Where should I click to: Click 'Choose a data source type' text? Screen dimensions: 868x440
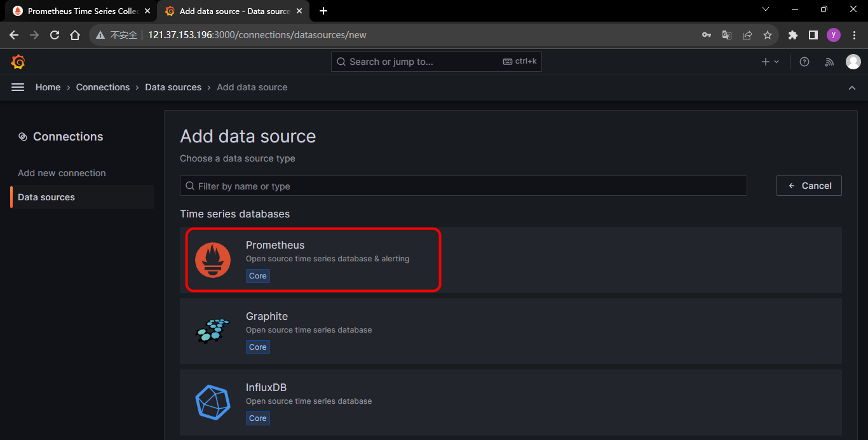pos(238,158)
